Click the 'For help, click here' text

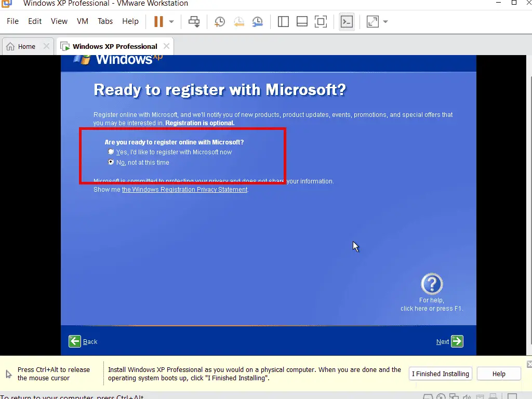point(432,304)
